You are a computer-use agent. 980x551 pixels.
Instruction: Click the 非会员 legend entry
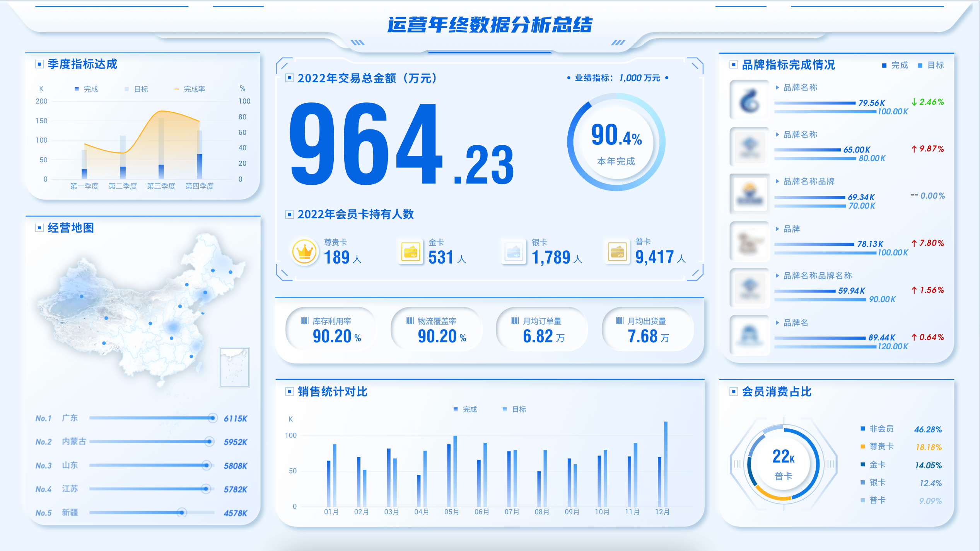point(881,429)
